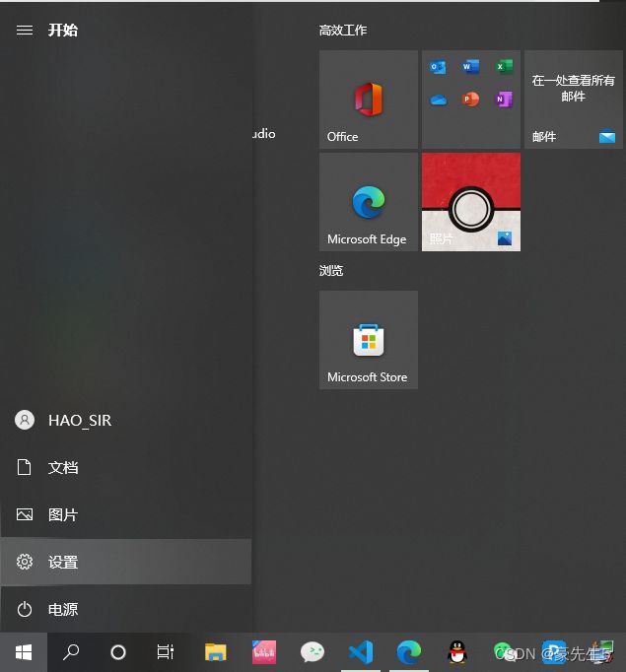This screenshot has height=672, width=626.
Task: Open the green WeChat icon on taskbar
Action: point(504,652)
